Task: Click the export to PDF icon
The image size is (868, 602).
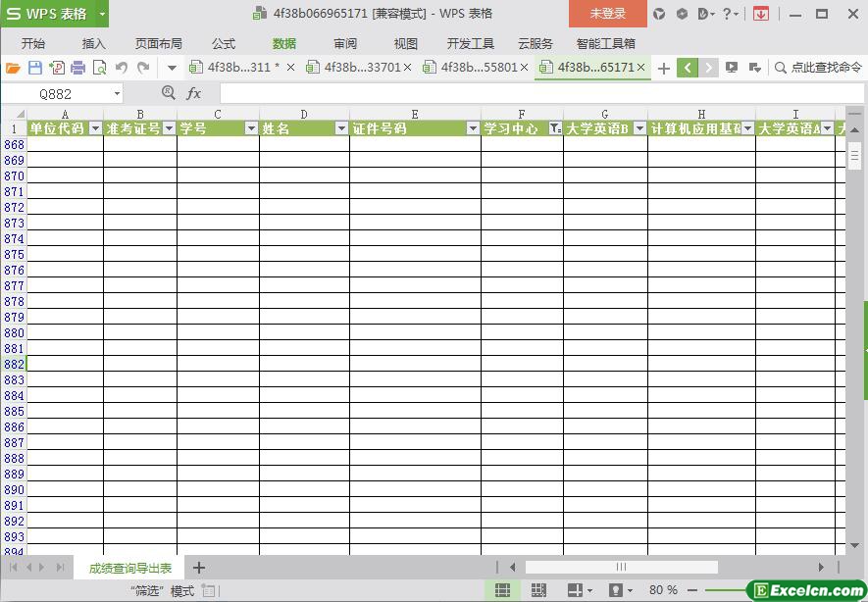Action: tap(57, 68)
